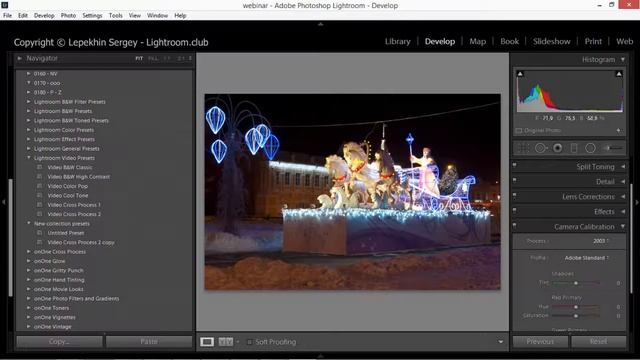
Task: Select the Crop Overlay tool
Action: click(x=523, y=148)
